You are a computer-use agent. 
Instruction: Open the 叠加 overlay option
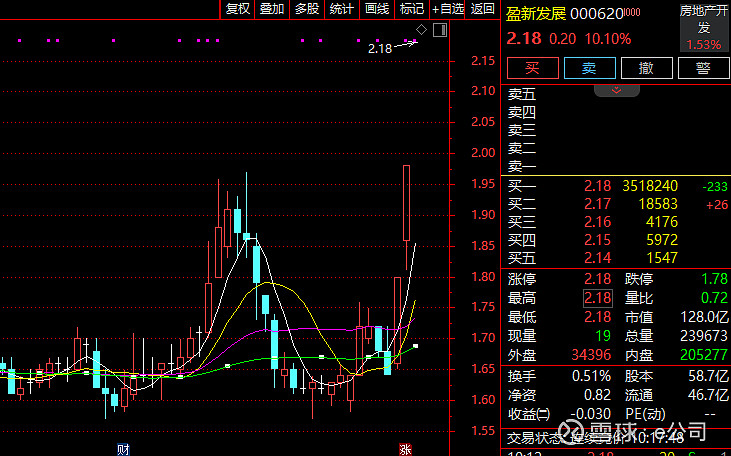click(272, 9)
